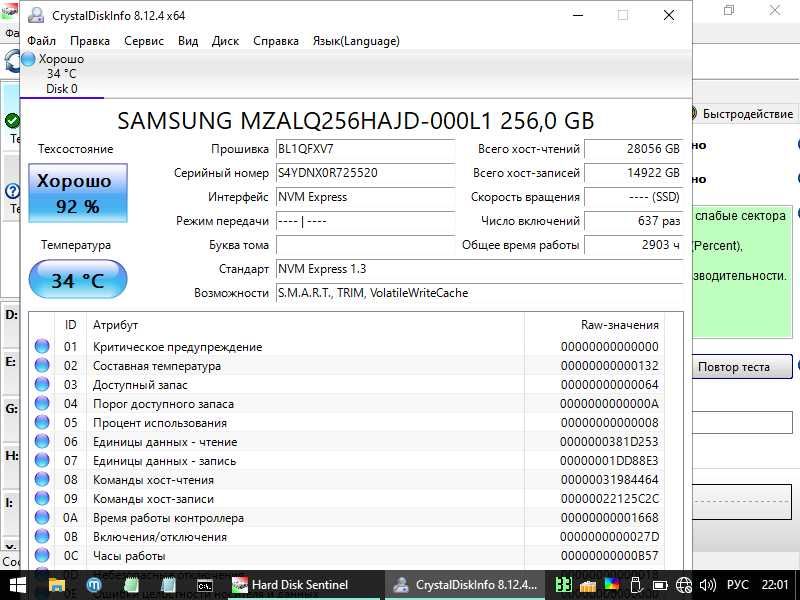Image resolution: width=800 pixels, height=600 pixels.
Task: Click status icon for Доступный запас row
Action: pos(42,385)
